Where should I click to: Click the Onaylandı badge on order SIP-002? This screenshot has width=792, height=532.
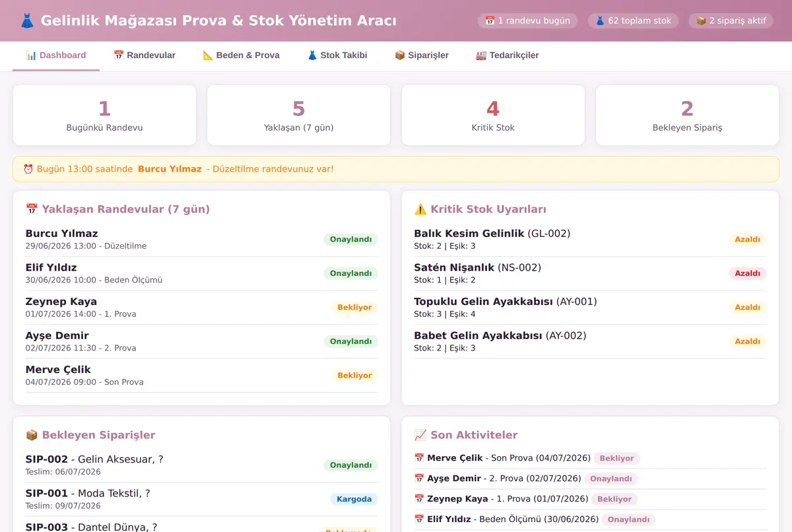[350, 465]
